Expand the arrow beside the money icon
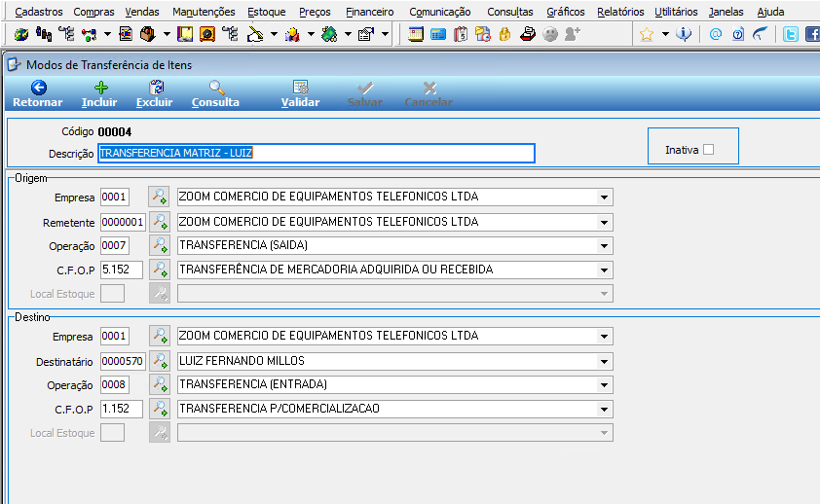 tap(348, 34)
